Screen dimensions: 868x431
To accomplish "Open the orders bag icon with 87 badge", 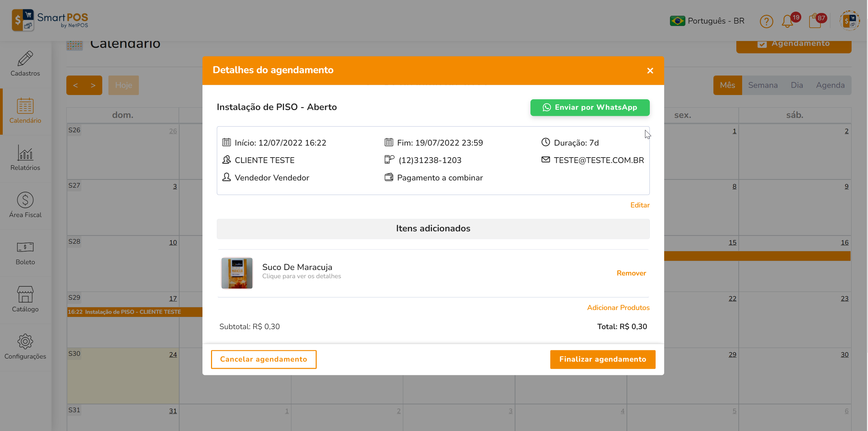I will coord(815,21).
